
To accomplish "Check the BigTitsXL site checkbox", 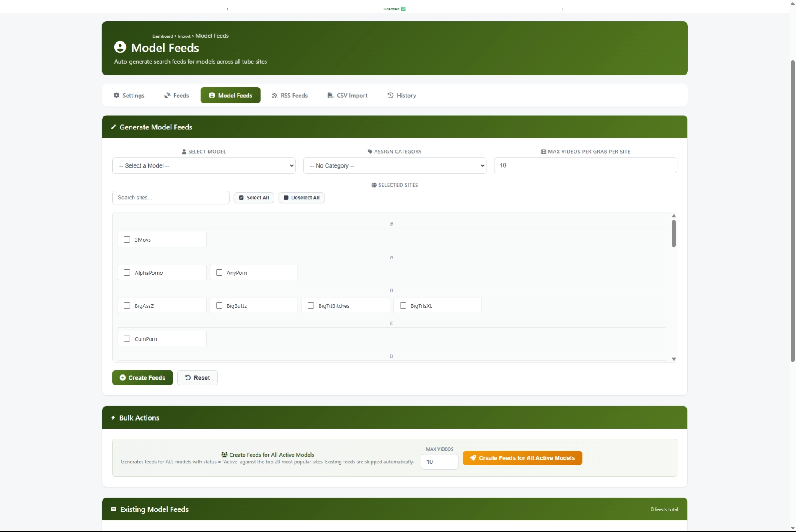I will tap(403, 306).
